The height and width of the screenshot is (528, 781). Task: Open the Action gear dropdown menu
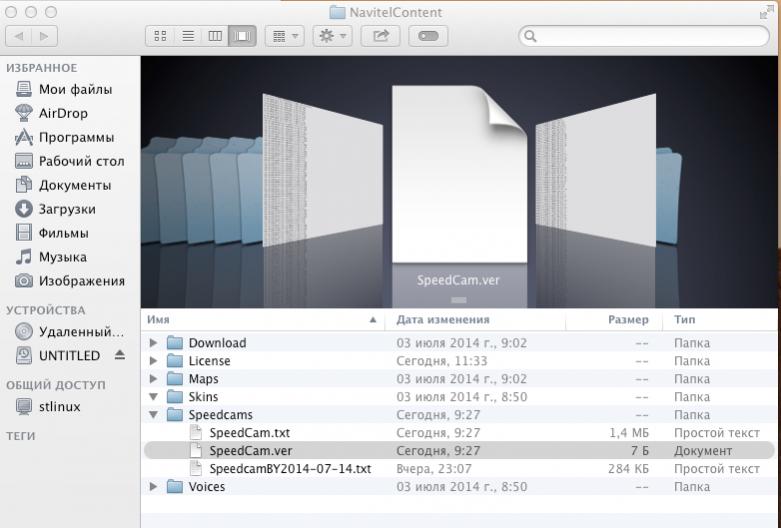coord(331,36)
